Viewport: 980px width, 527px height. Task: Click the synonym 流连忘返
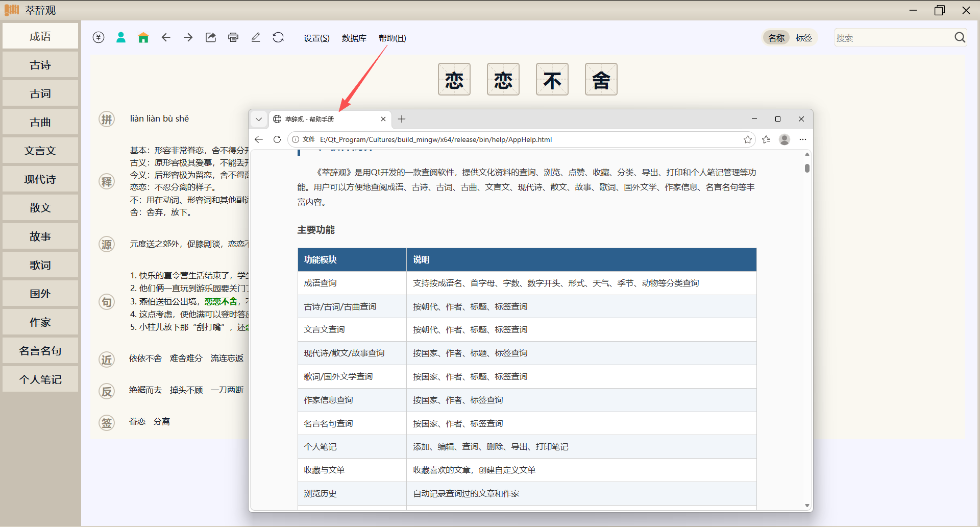227,358
